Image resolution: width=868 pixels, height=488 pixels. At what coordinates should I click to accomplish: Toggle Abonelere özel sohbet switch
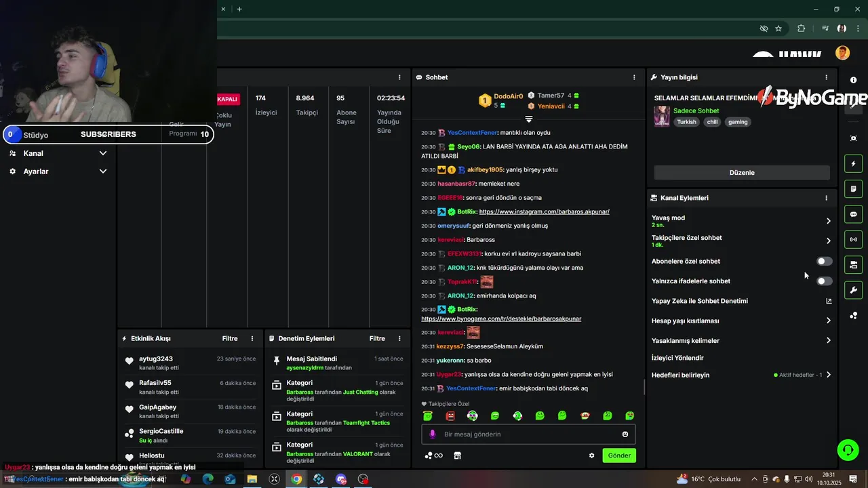pyautogui.click(x=824, y=261)
